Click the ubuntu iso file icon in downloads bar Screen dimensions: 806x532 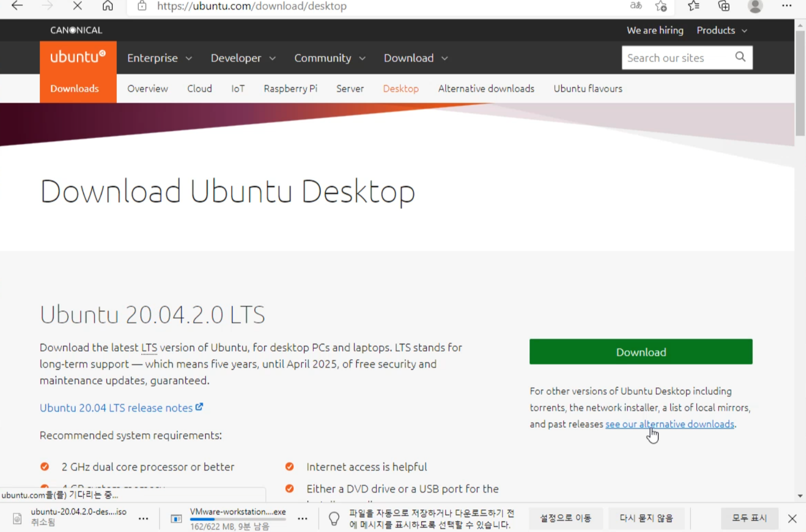17,518
